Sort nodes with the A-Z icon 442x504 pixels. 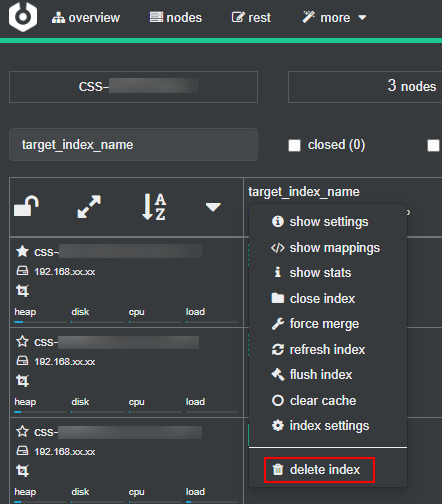coord(154,207)
